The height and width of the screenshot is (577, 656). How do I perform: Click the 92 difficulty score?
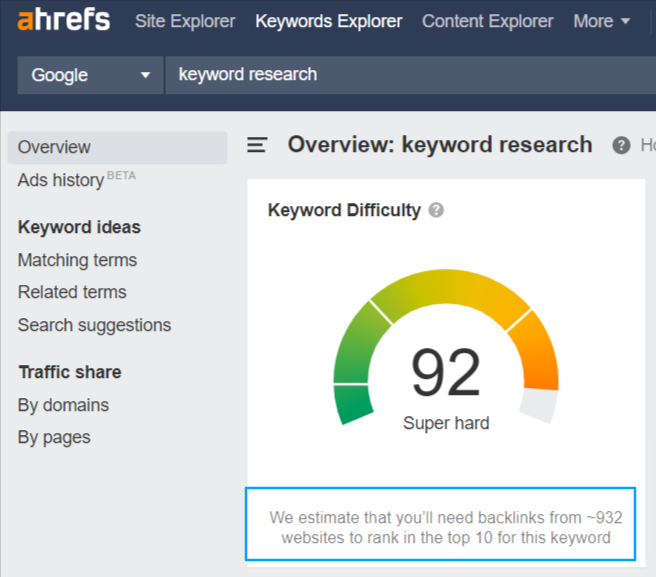(x=446, y=372)
